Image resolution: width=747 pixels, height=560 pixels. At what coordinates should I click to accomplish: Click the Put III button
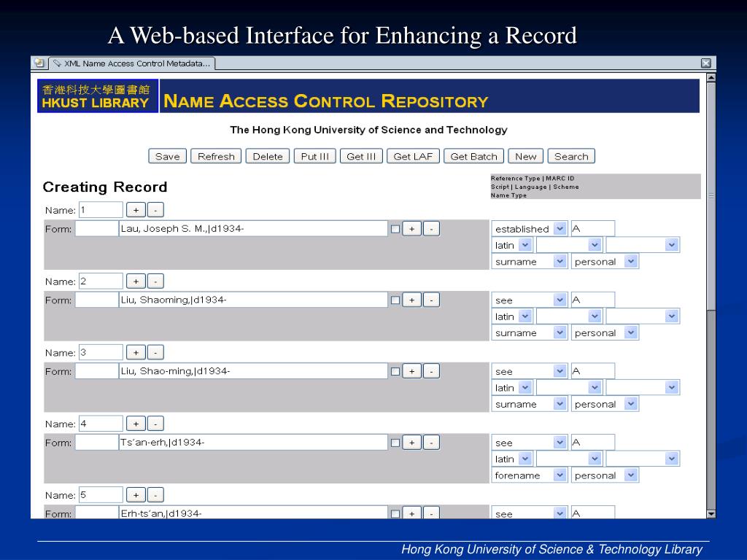point(314,156)
